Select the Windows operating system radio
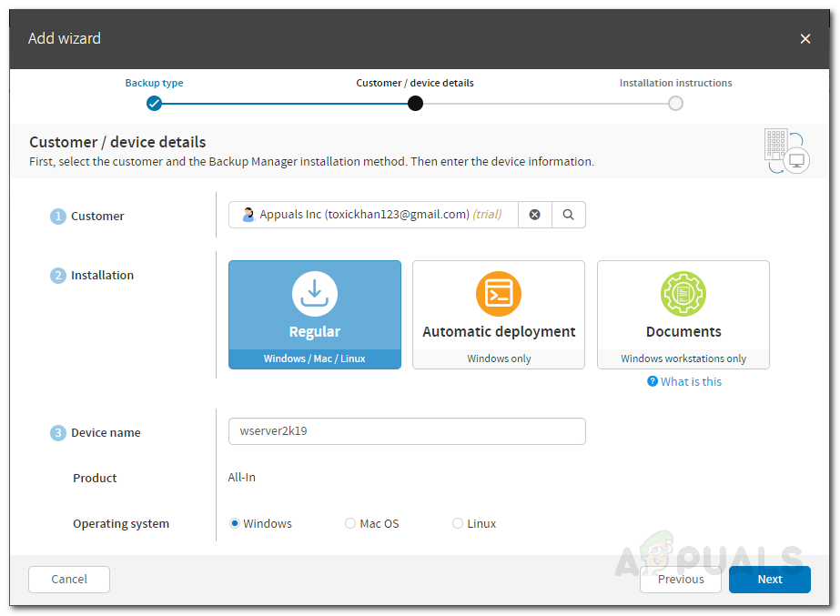Image resolution: width=840 pixels, height=616 pixels. pos(234,523)
